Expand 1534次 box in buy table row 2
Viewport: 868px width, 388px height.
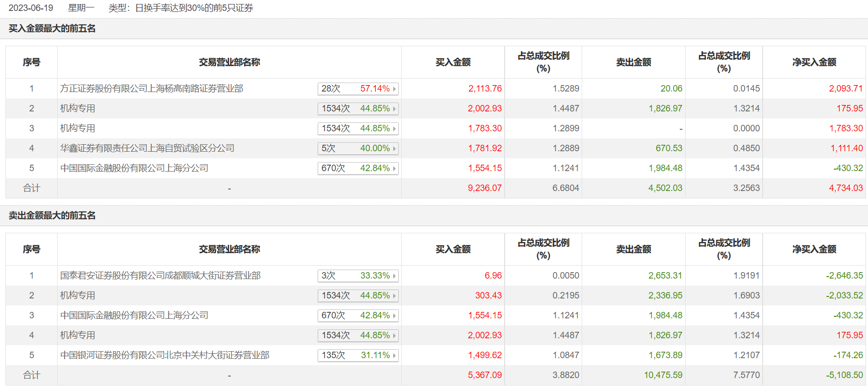(358, 109)
